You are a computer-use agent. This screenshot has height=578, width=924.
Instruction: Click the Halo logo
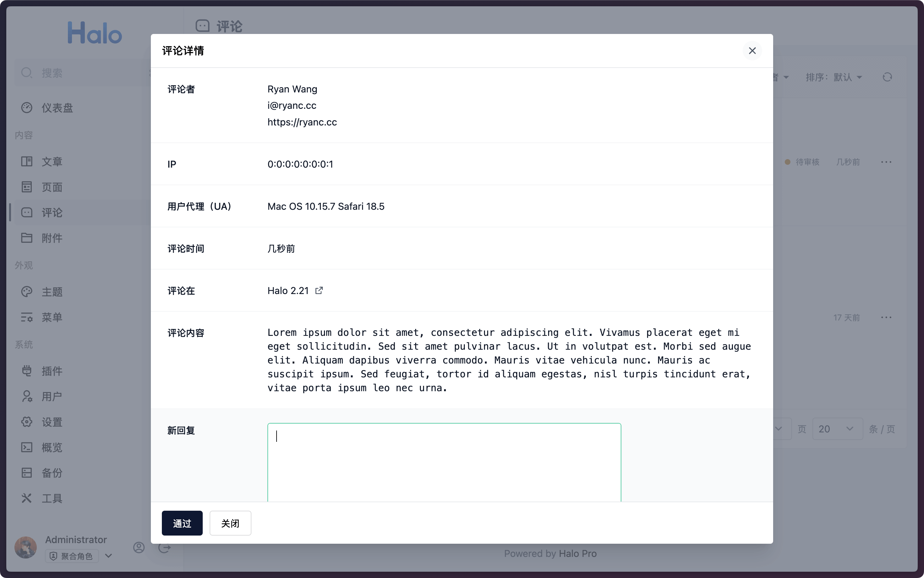click(95, 33)
